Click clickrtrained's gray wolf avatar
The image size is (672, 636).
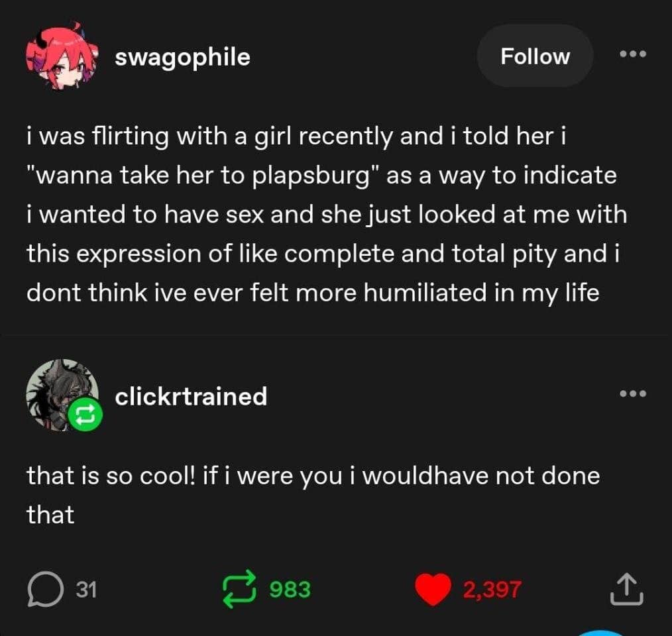[x=62, y=394]
